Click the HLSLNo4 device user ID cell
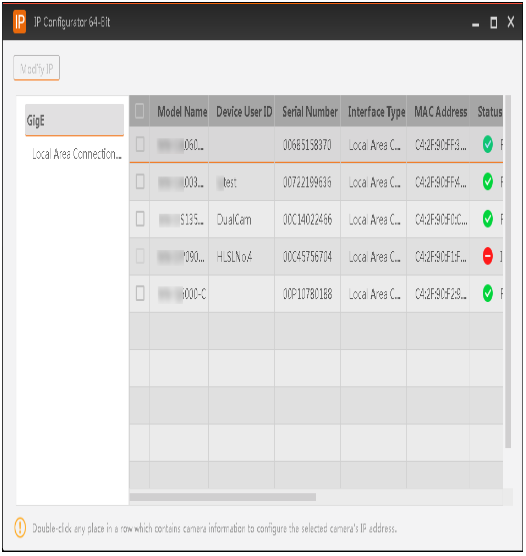 click(242, 256)
